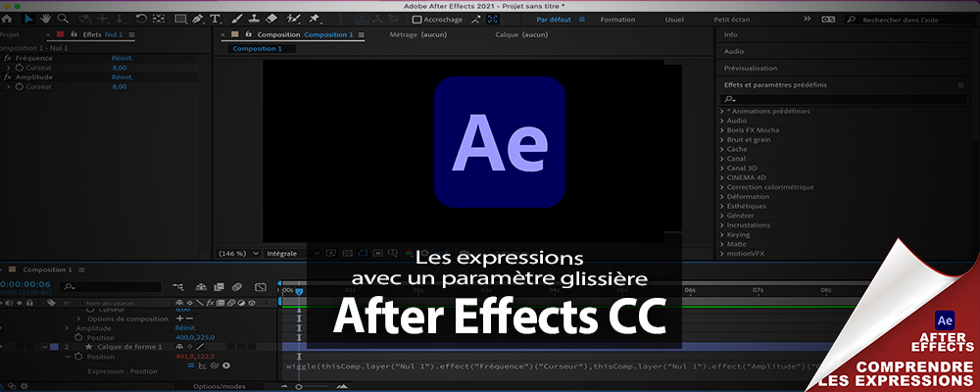Click Calque de forme 1 label color swatch

tap(54, 347)
